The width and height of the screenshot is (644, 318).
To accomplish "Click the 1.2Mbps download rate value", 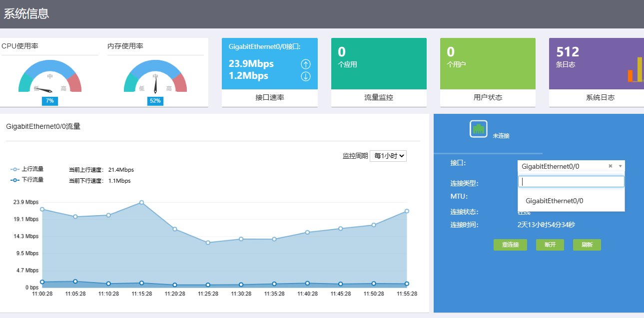I will click(248, 76).
